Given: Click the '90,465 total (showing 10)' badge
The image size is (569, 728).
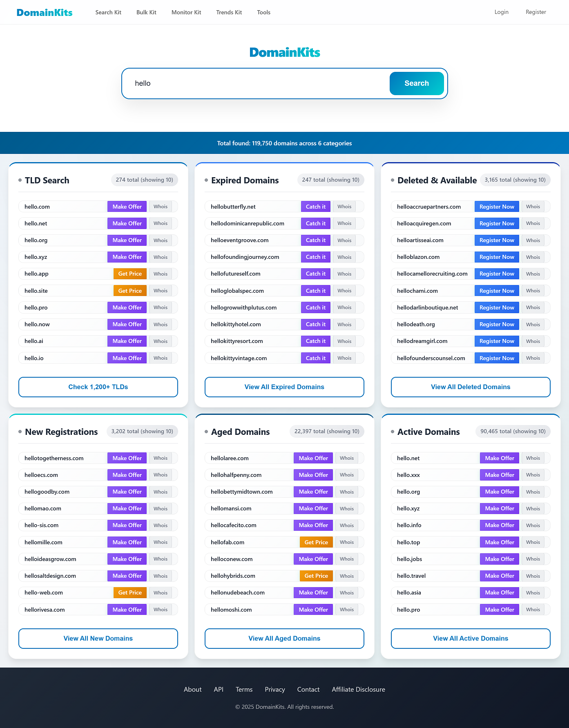Looking at the screenshot, I should pos(513,432).
